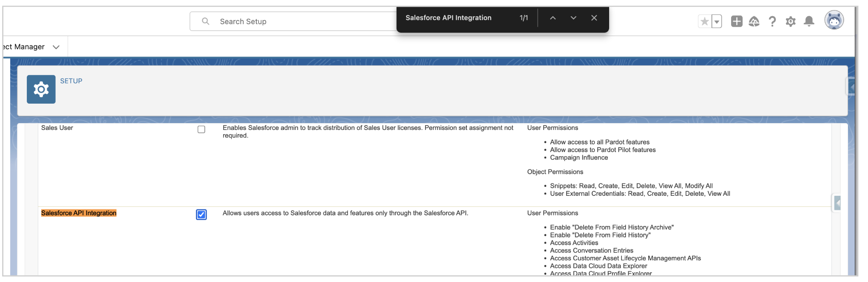Screen dimensions: 868x282
Task: Expand the Object Manager tab chevron
Action: click(56, 47)
